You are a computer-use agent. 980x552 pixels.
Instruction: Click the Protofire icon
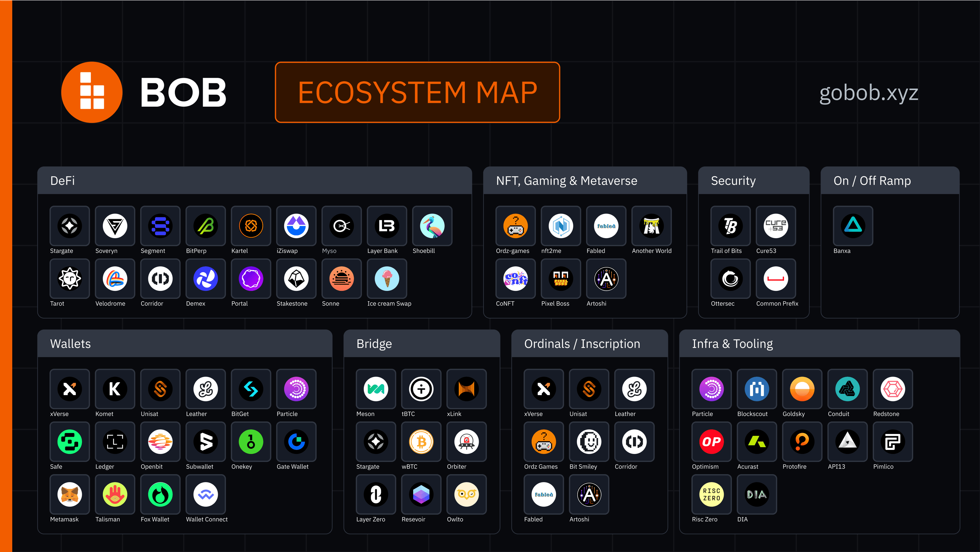click(x=802, y=442)
